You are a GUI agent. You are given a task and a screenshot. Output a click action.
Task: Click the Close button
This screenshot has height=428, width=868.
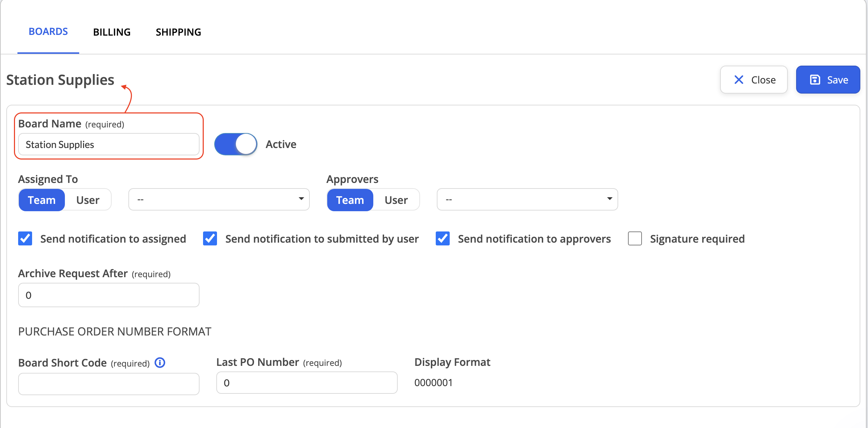tap(754, 80)
